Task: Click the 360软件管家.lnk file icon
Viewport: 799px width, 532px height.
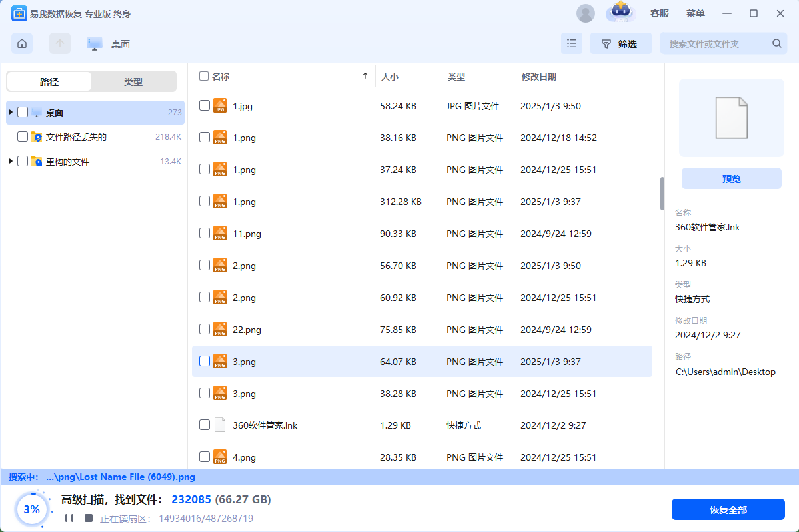Action: click(220, 425)
